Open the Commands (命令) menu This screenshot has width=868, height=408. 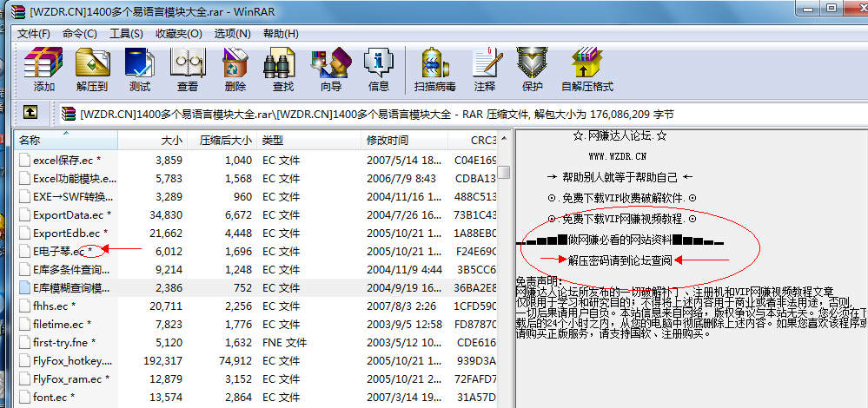coord(79,33)
